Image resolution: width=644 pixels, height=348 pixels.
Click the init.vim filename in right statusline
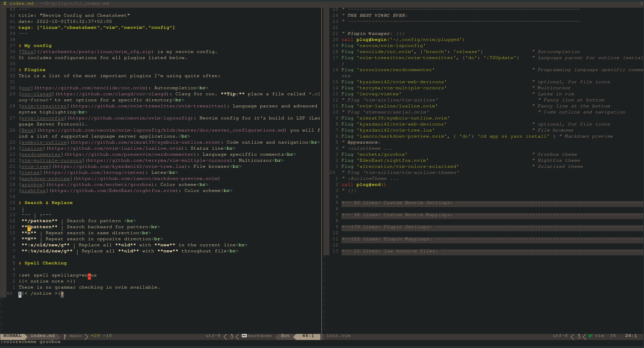(338, 336)
